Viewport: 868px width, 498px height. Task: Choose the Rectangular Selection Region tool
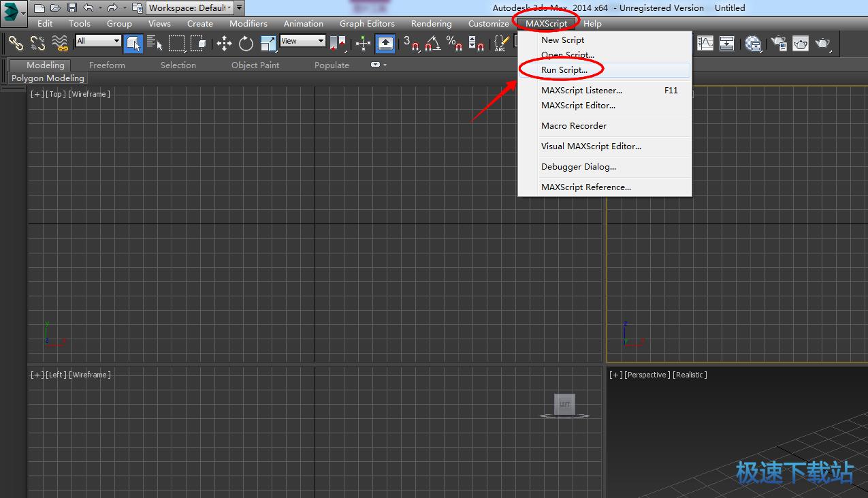(177, 44)
